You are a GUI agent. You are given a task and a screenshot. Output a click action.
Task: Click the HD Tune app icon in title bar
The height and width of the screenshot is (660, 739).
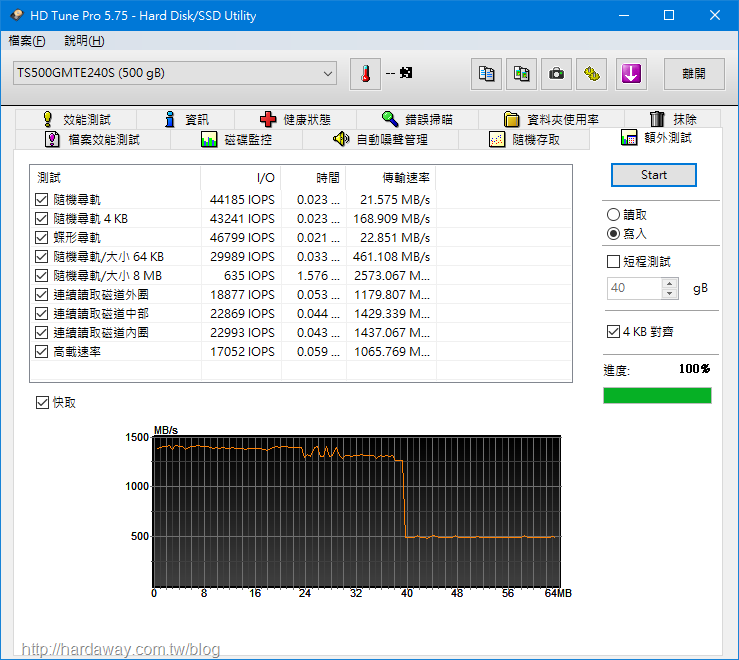pos(17,15)
